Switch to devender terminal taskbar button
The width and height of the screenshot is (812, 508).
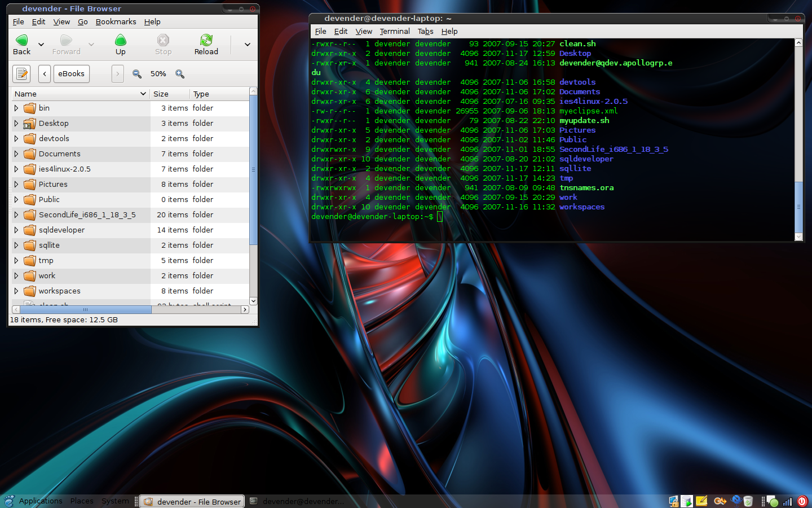297,501
